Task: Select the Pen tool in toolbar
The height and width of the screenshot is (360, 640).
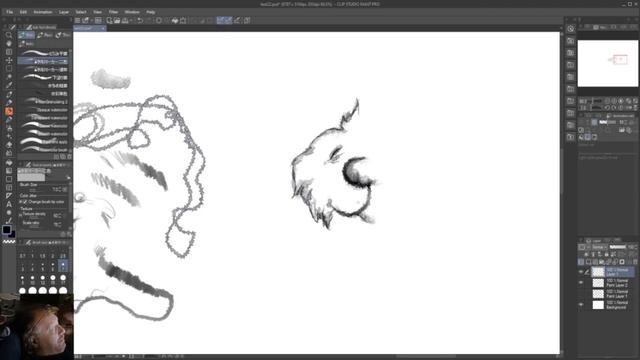Action: point(9,94)
